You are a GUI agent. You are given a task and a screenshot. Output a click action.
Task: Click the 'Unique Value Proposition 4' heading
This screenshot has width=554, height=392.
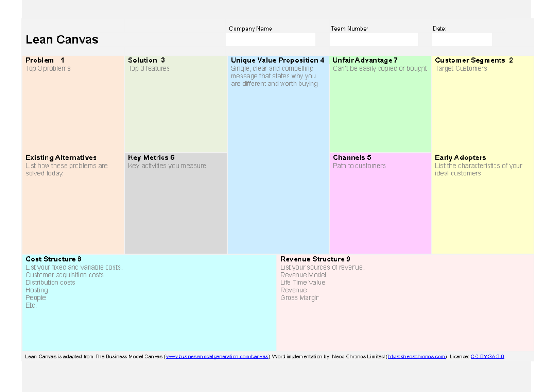(x=277, y=60)
